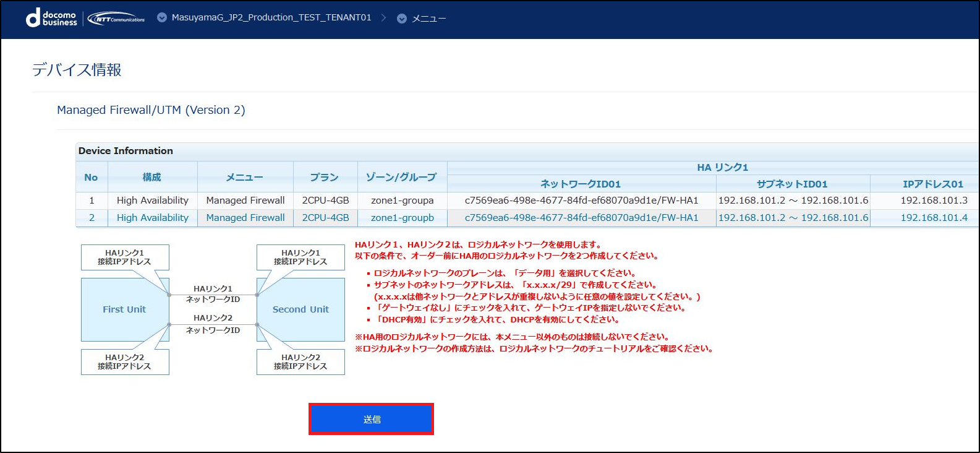This screenshot has height=453, width=980.
Task: Click IP address 192.168.101.4
Action: coord(934,218)
